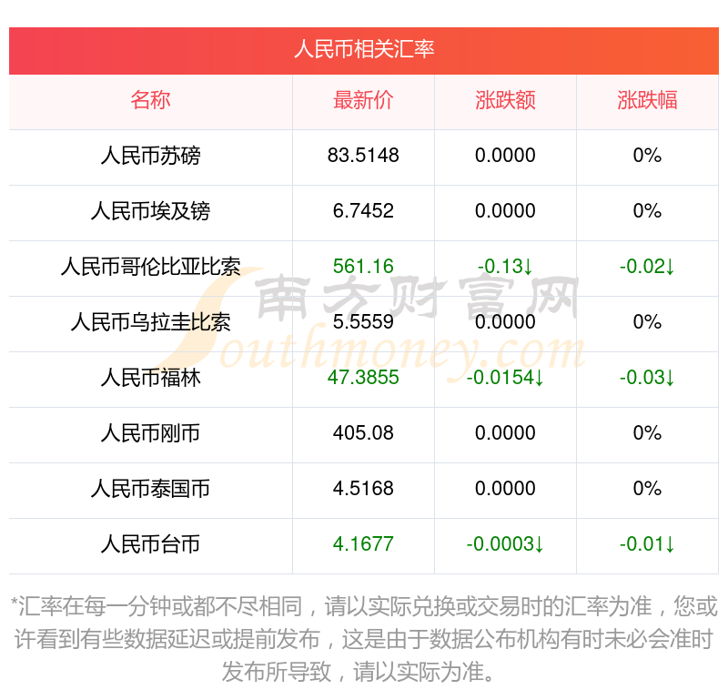The width and height of the screenshot is (728, 700).
Task: Click the price 4.5168
Action: click(363, 488)
